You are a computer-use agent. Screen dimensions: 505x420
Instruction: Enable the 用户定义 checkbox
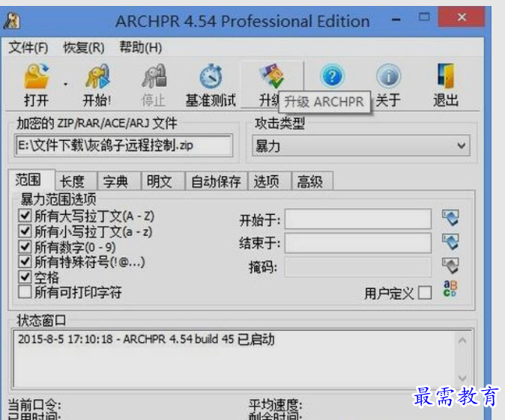click(x=425, y=293)
